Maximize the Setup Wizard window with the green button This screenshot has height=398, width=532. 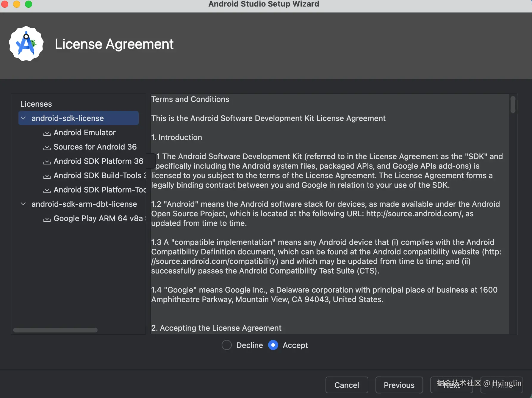tap(29, 4)
